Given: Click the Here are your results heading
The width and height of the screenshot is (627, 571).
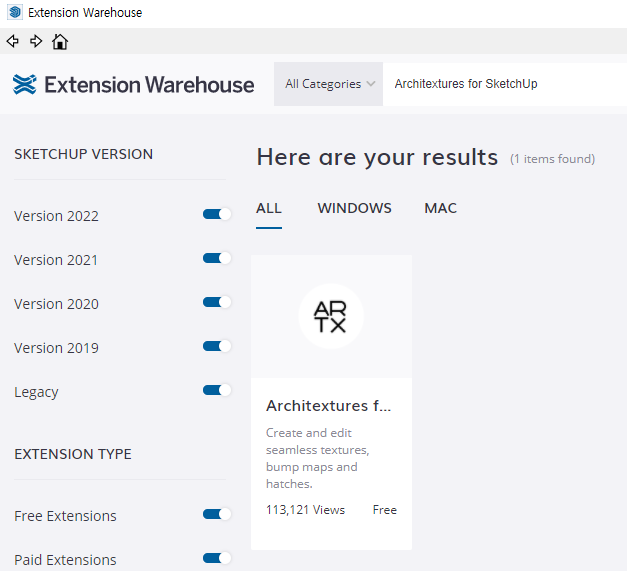Looking at the screenshot, I should point(377,158).
